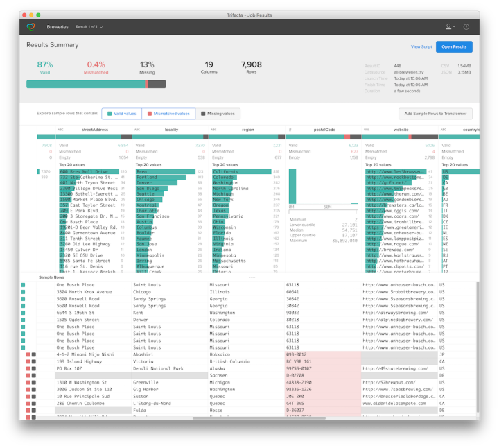Click the gray missing marker for 286 Chemin Coulombe

click(x=34, y=404)
